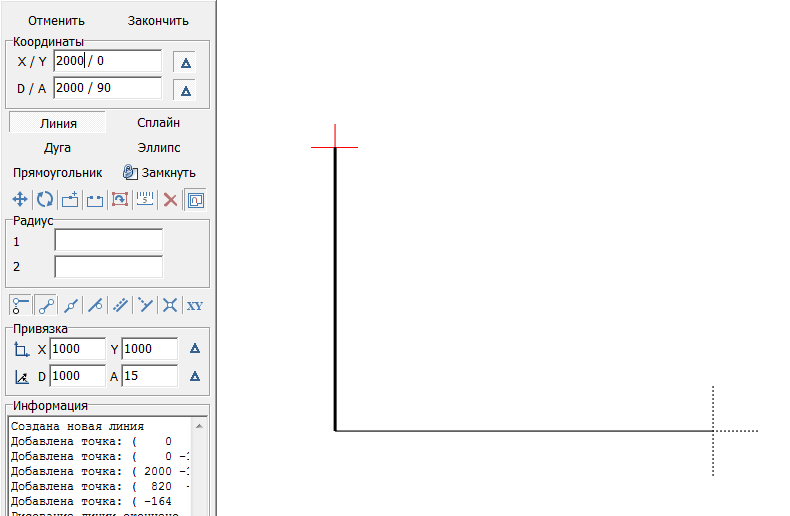
Task: Click the log line containing -164
Action: point(91,501)
